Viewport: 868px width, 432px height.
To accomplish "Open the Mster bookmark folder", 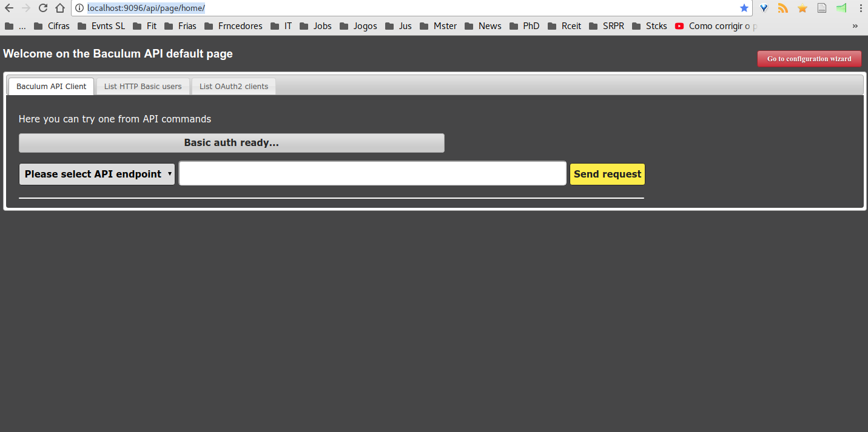I will 438,26.
